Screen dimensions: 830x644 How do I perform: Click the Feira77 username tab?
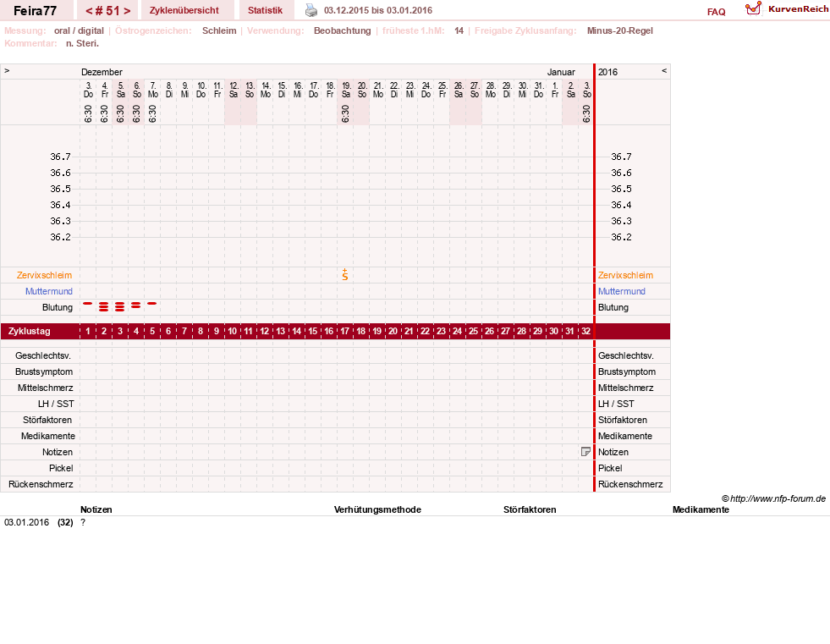tap(35, 10)
